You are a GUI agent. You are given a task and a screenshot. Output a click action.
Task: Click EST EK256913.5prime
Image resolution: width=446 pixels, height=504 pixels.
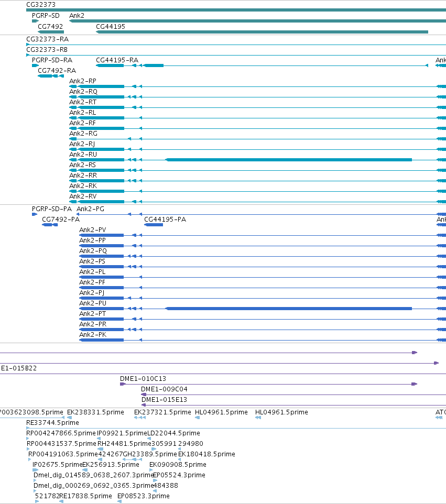[111, 465]
